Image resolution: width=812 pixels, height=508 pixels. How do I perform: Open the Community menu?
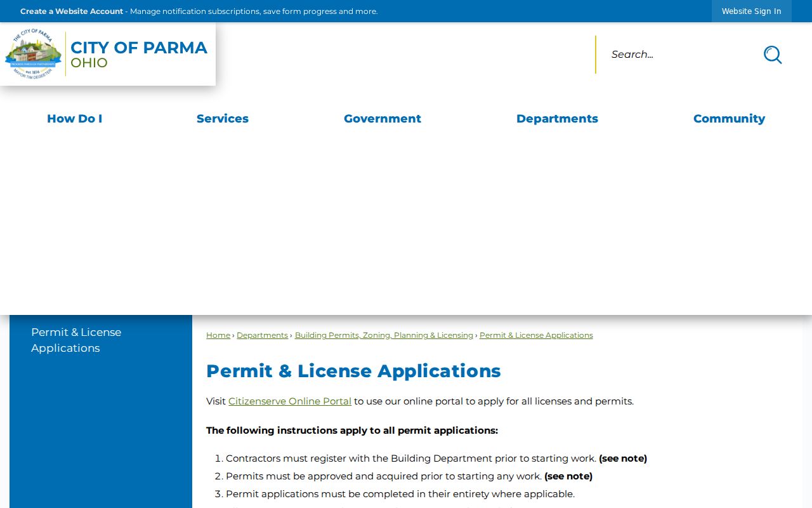click(x=729, y=118)
